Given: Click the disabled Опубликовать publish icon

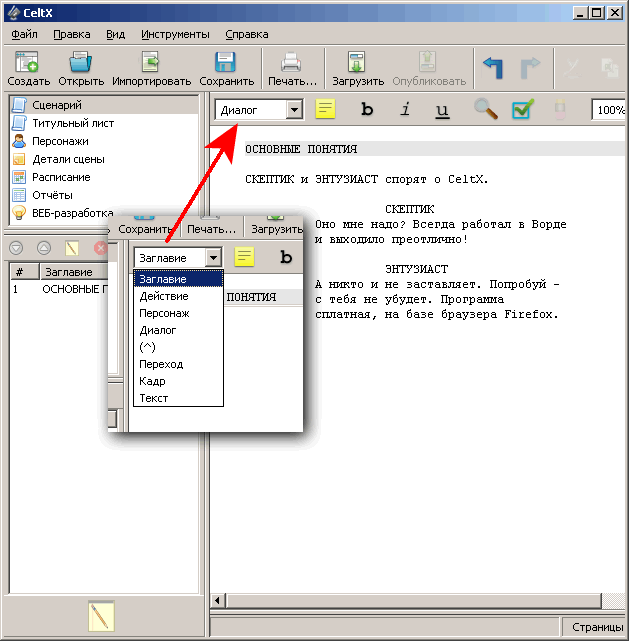Looking at the screenshot, I should click(428, 62).
